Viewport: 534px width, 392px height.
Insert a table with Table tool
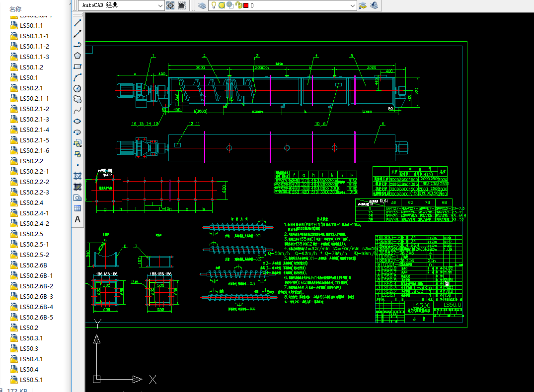pyautogui.click(x=77, y=208)
